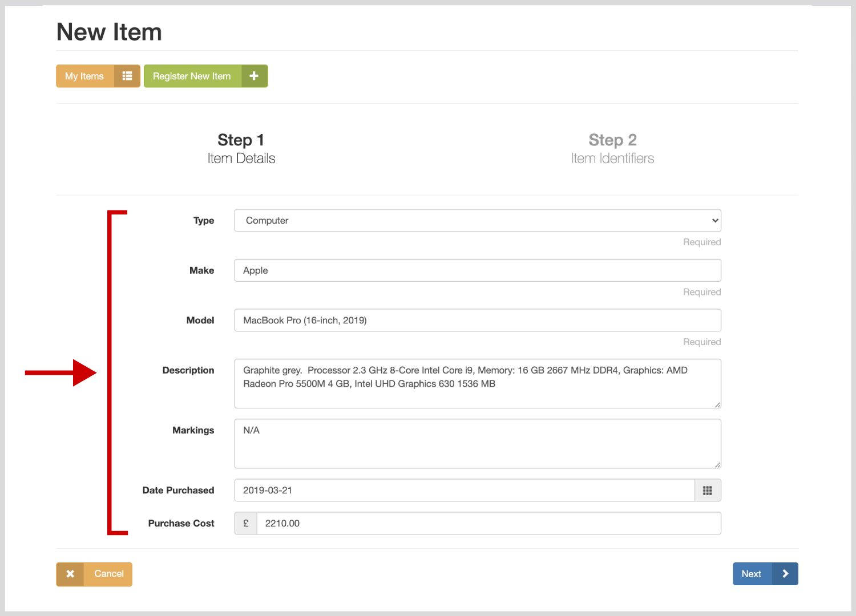Open the Type dropdown showing Computer
The width and height of the screenshot is (856, 616).
point(477,221)
